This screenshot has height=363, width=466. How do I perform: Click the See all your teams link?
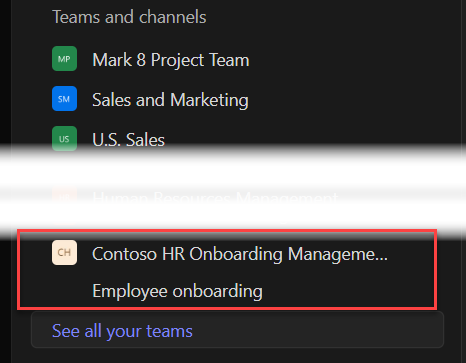point(122,331)
